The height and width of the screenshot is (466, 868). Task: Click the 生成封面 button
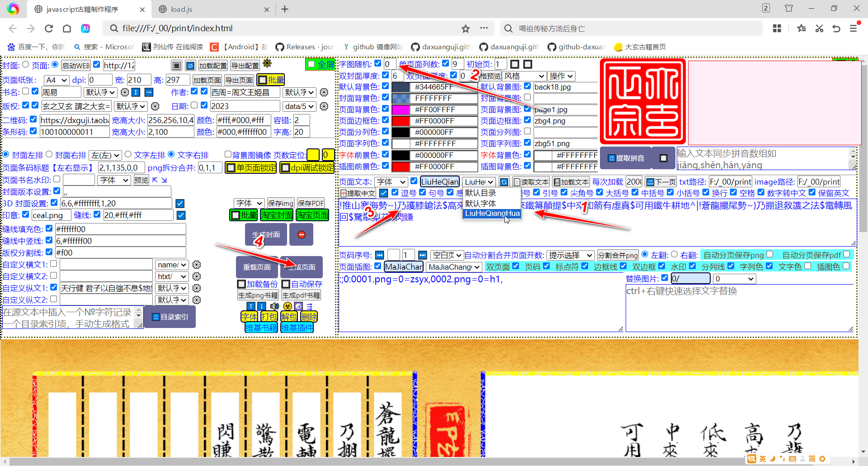(265, 234)
